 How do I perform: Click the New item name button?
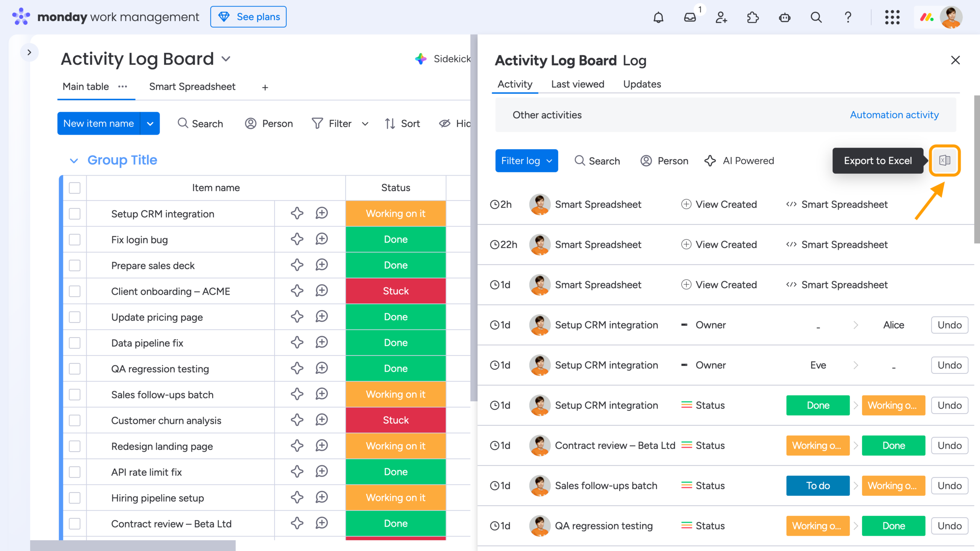coord(99,124)
